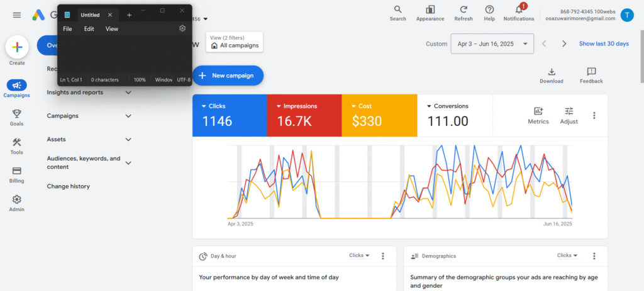Click the Search magnifier icon
The width and height of the screenshot is (644, 291).
(x=397, y=9)
